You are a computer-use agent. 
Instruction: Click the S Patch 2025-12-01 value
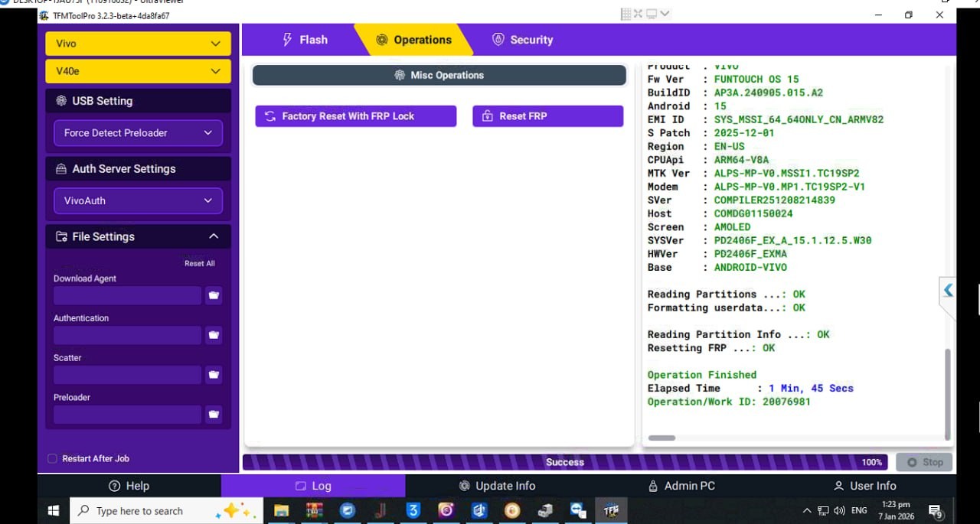[744, 133]
